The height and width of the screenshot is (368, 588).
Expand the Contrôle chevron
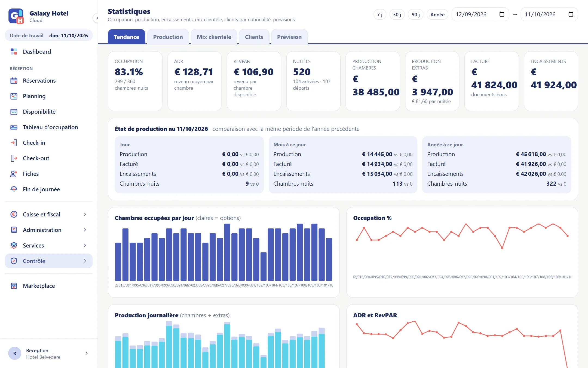pyautogui.click(x=85, y=261)
